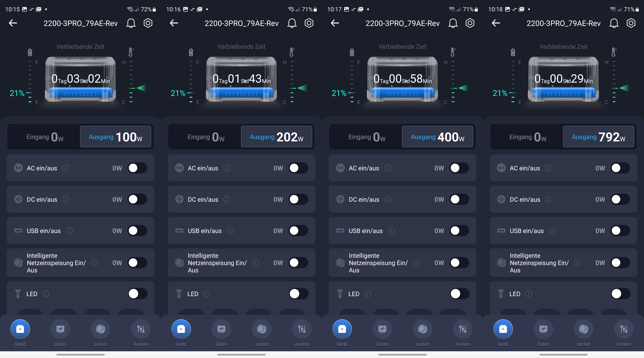644x358 pixels.
Task: Tap the Ausgang 792W panel
Action: tap(598, 137)
